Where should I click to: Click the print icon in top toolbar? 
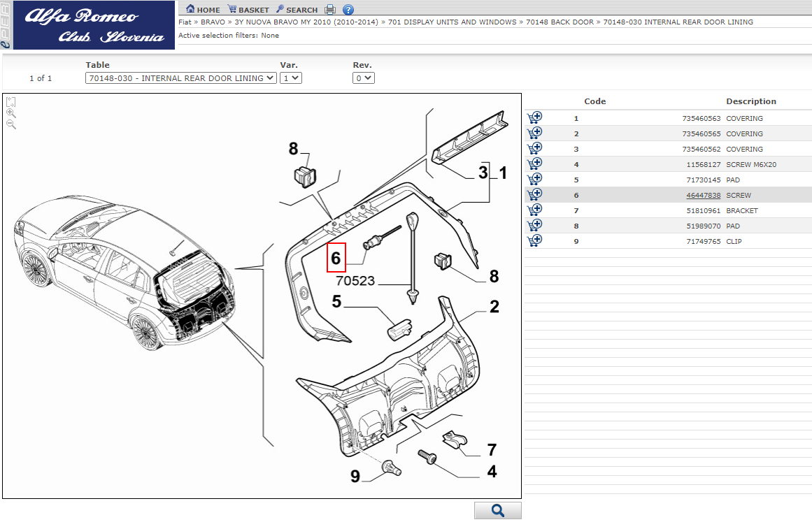330,10
